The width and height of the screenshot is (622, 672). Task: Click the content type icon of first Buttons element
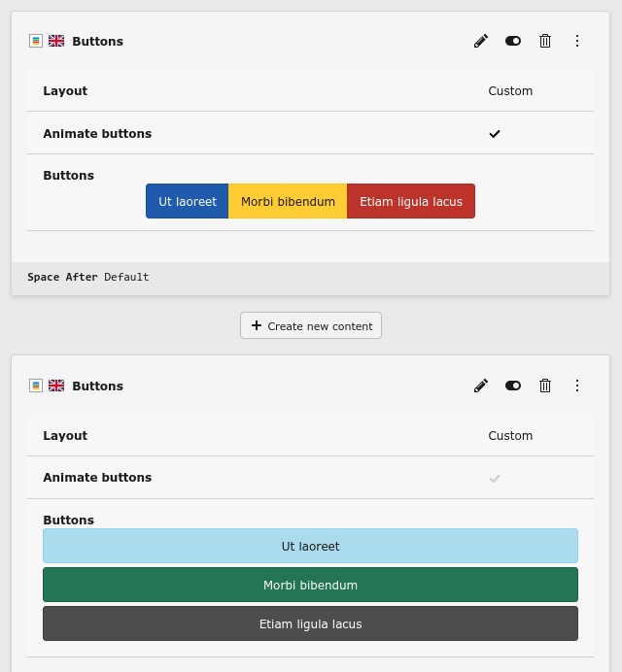[36, 41]
